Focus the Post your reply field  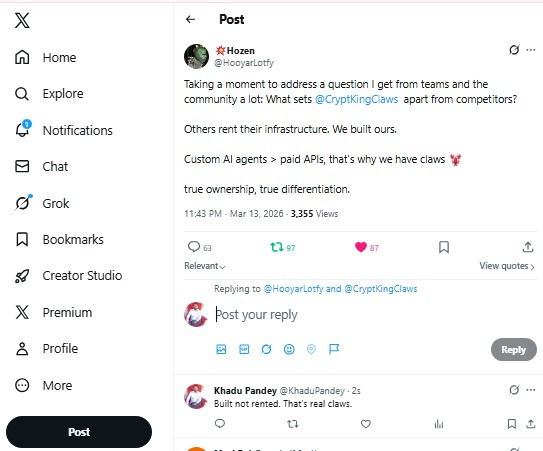(346, 315)
